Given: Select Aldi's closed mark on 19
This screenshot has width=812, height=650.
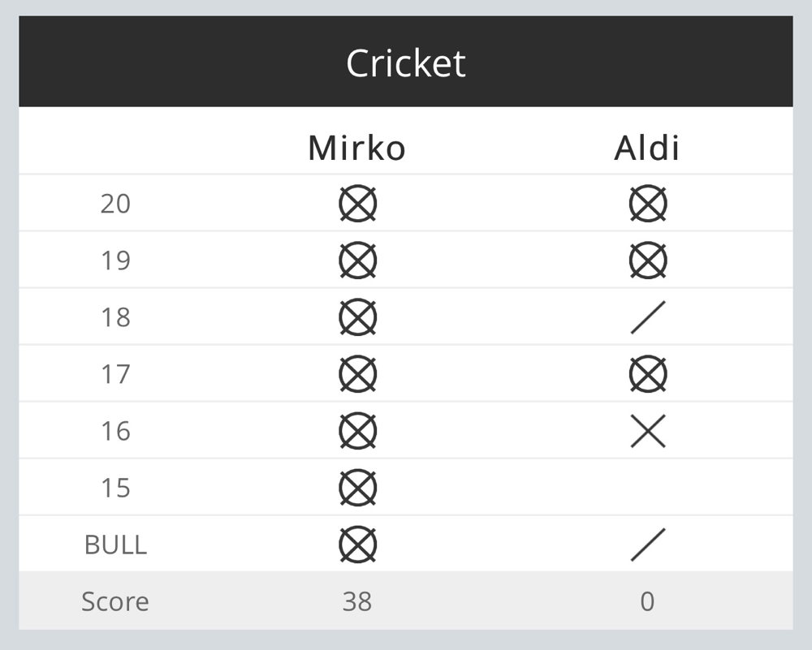Looking at the screenshot, I should [647, 260].
